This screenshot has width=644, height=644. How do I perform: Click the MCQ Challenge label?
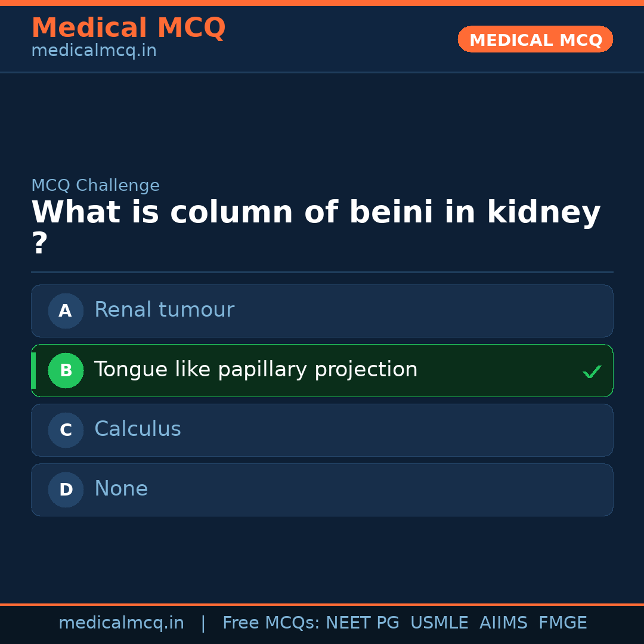click(x=95, y=186)
